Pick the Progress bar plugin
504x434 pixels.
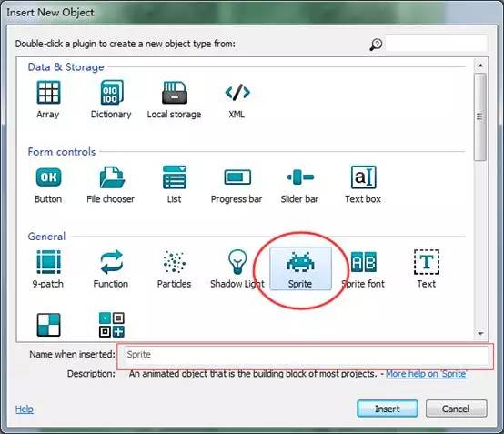pos(237,177)
